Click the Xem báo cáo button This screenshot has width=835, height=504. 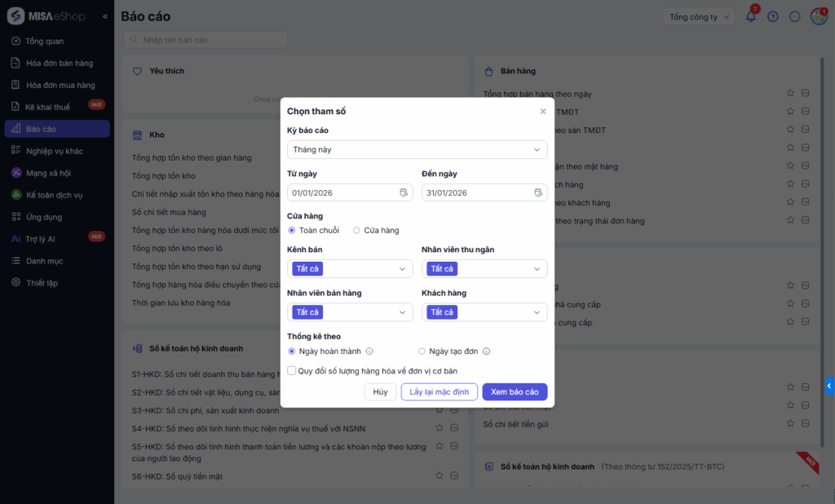tap(515, 391)
